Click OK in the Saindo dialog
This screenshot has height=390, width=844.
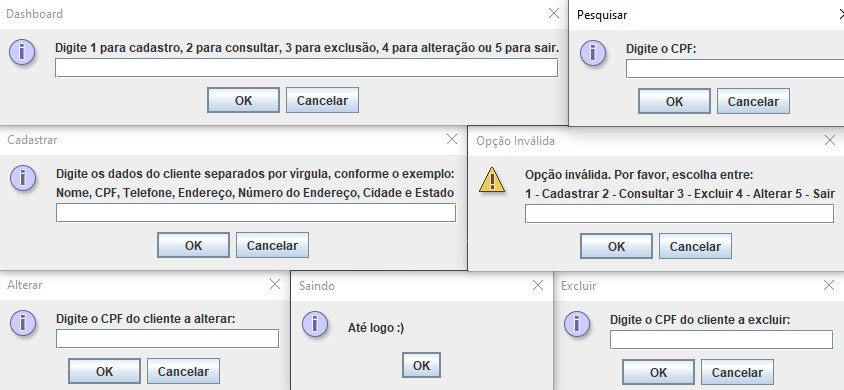421,365
